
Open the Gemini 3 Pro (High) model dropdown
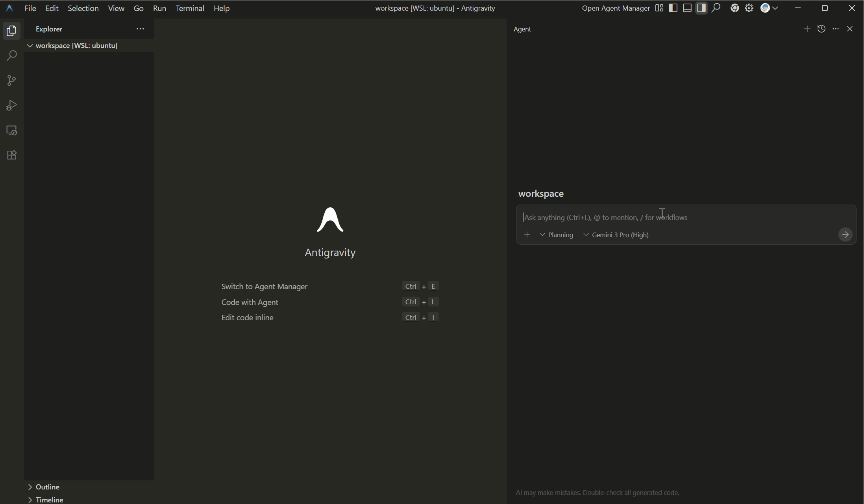point(616,235)
